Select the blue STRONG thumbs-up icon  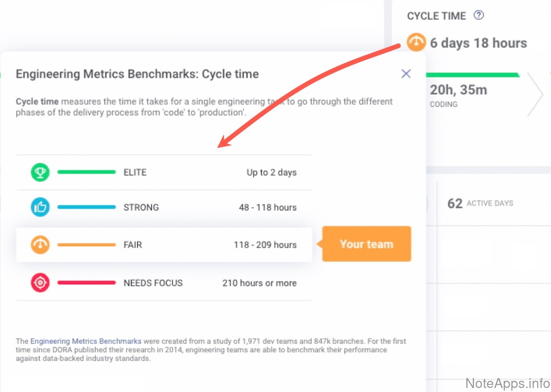tap(40, 207)
